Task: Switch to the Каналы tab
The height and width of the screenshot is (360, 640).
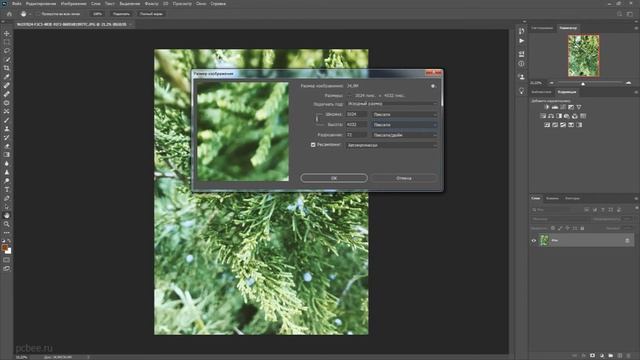Action: (552, 199)
